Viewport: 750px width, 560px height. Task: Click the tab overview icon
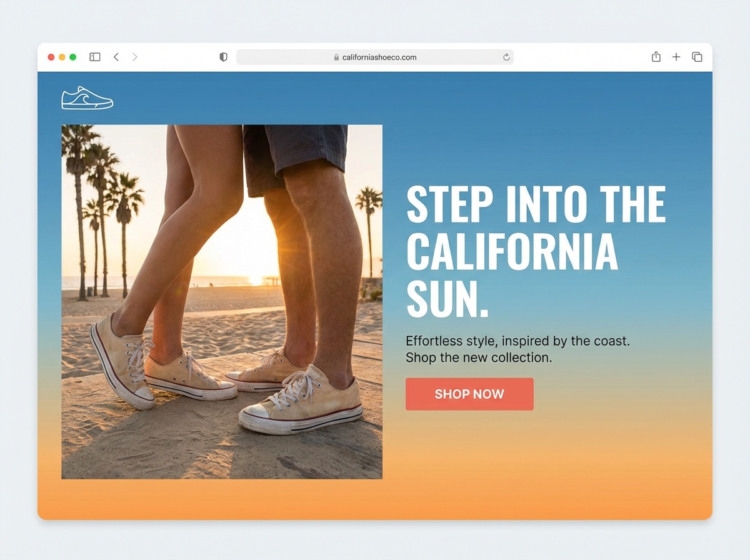click(696, 57)
